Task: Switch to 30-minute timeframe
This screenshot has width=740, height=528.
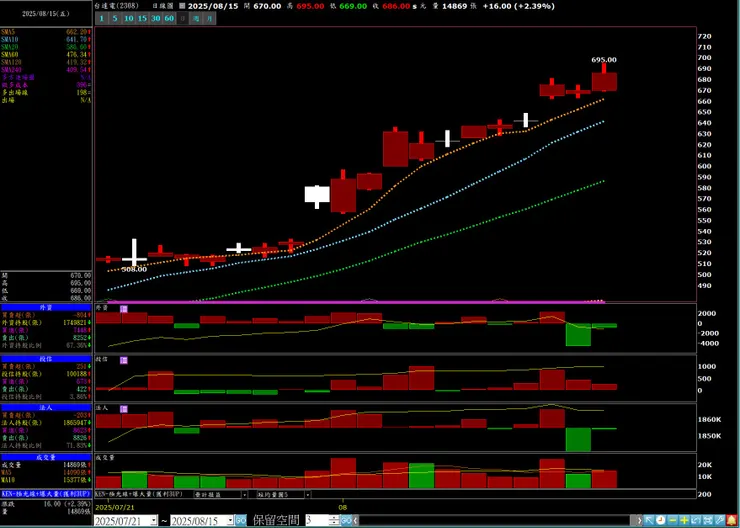Action: [x=156, y=18]
